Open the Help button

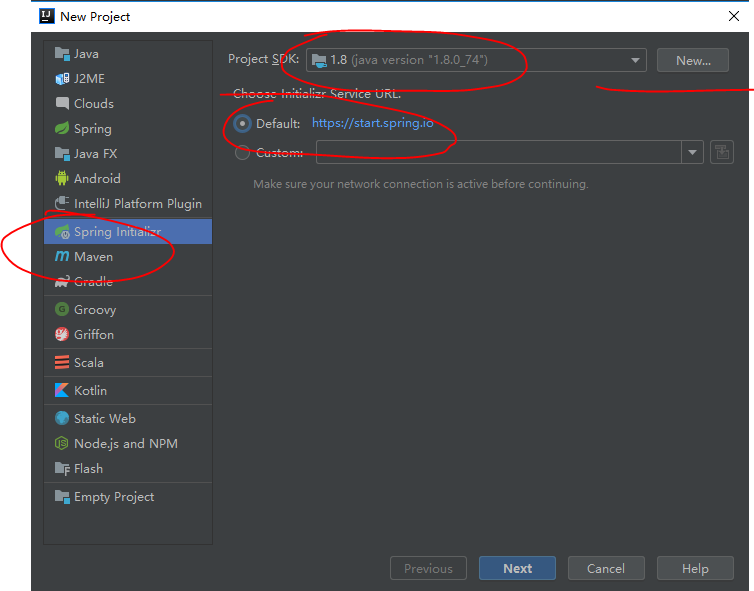(695, 568)
